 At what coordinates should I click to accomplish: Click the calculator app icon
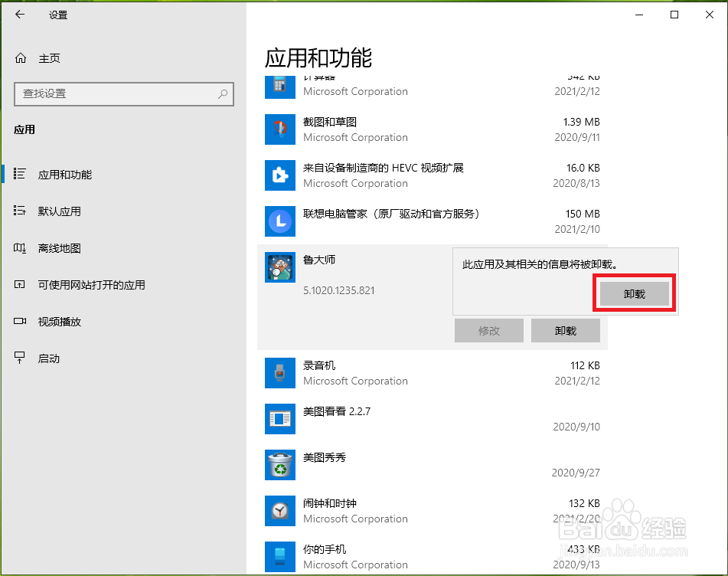tap(280, 87)
